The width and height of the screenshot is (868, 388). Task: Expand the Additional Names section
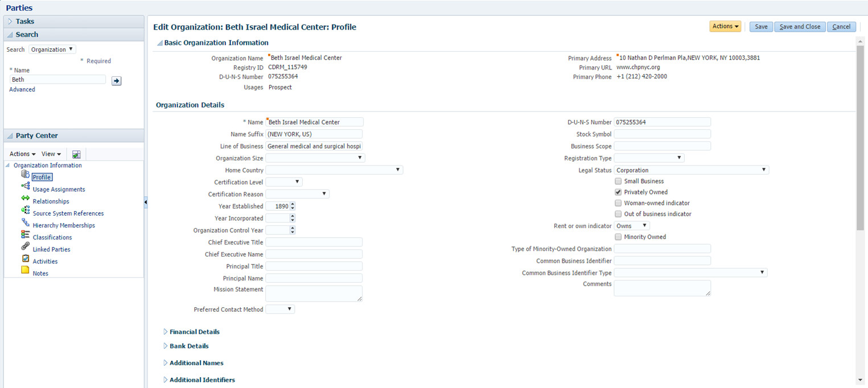166,363
